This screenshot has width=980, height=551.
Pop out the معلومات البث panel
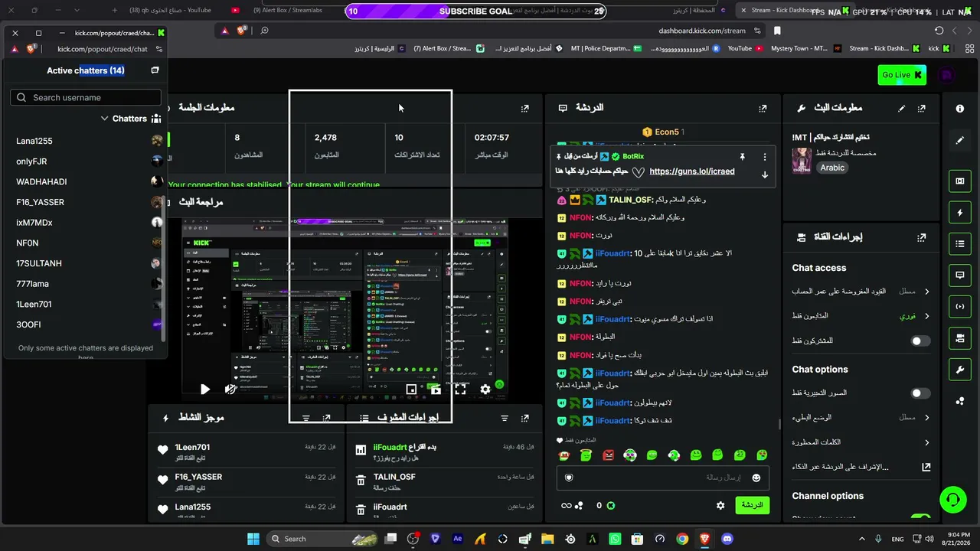coord(922,109)
